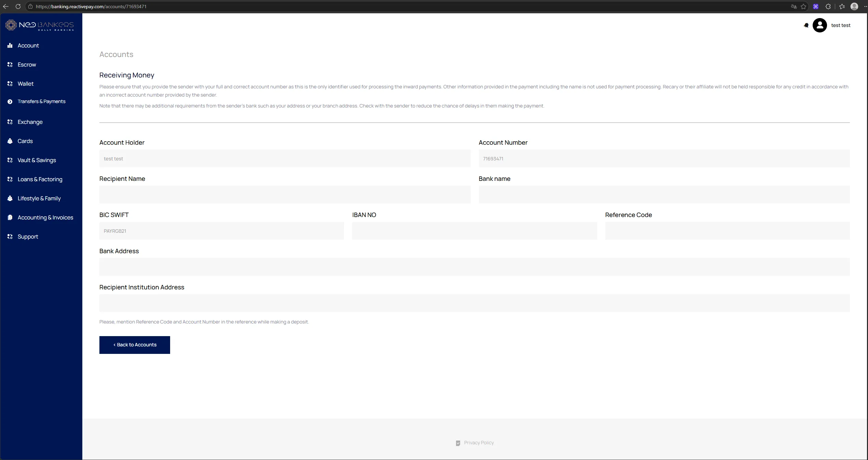The image size is (868, 460).
Task: Click the purple screenshot extension icon
Action: pyautogui.click(x=816, y=6)
